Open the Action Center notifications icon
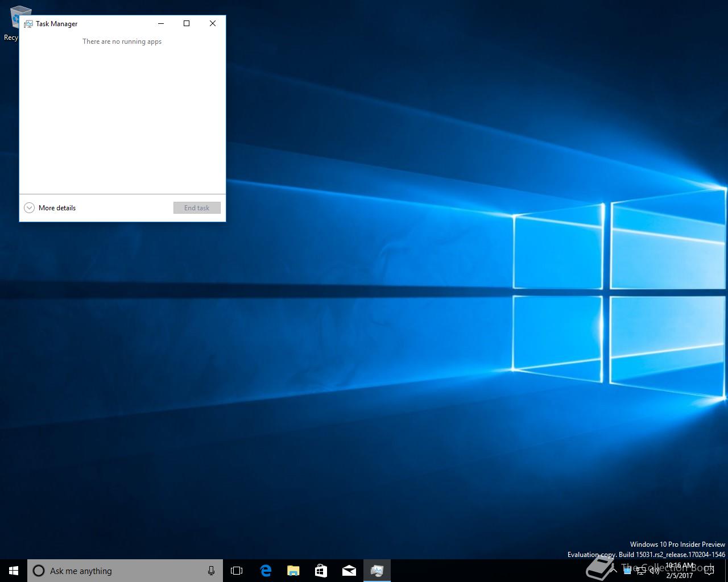This screenshot has height=582, width=728. (x=709, y=571)
